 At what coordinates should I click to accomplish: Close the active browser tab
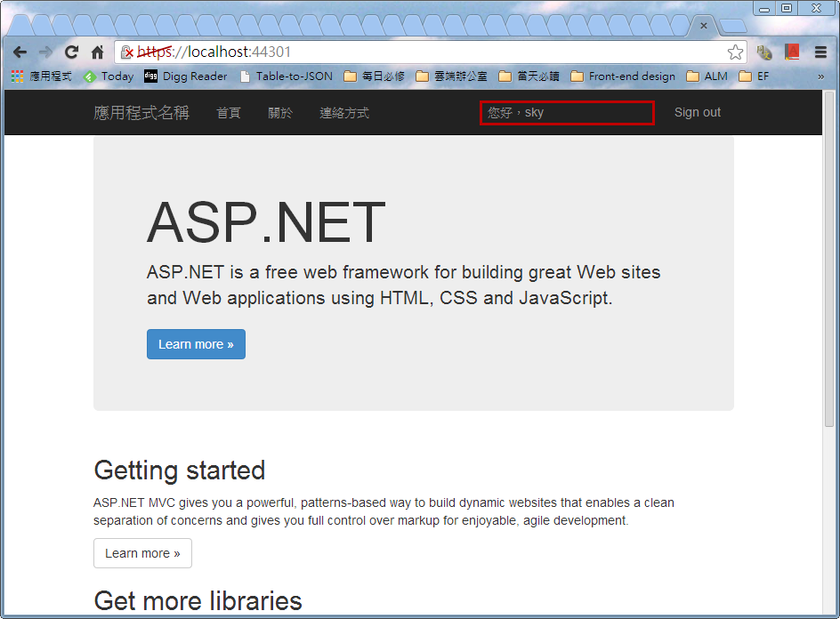coord(703,26)
